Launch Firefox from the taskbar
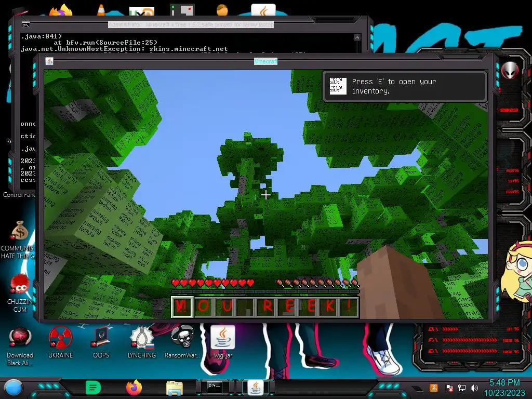This screenshot has width=532, height=399. 134,388
